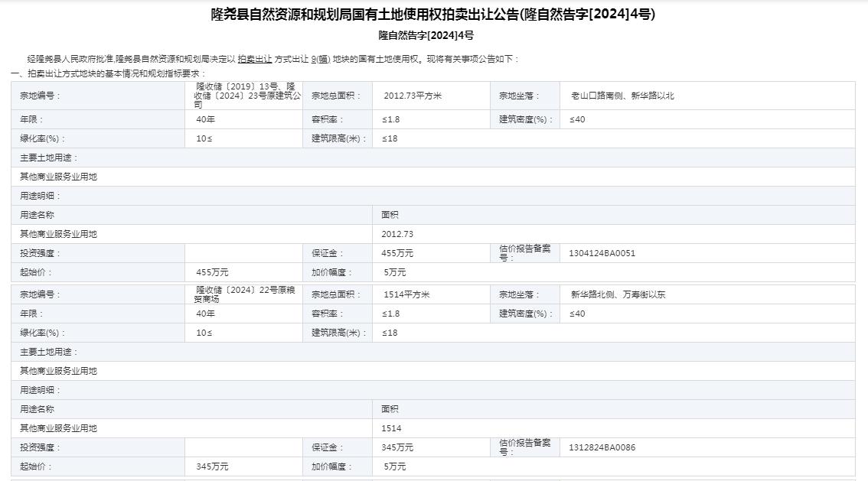Screen dimensions: 868x481
Task: Click the main announcement title heading
Action: click(433, 14)
